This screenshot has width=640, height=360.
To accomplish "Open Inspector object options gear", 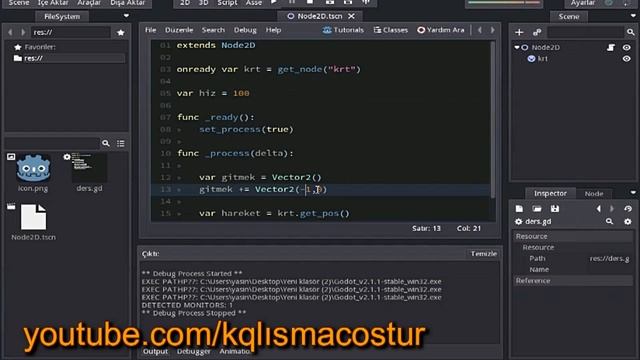I will click(x=628, y=222).
